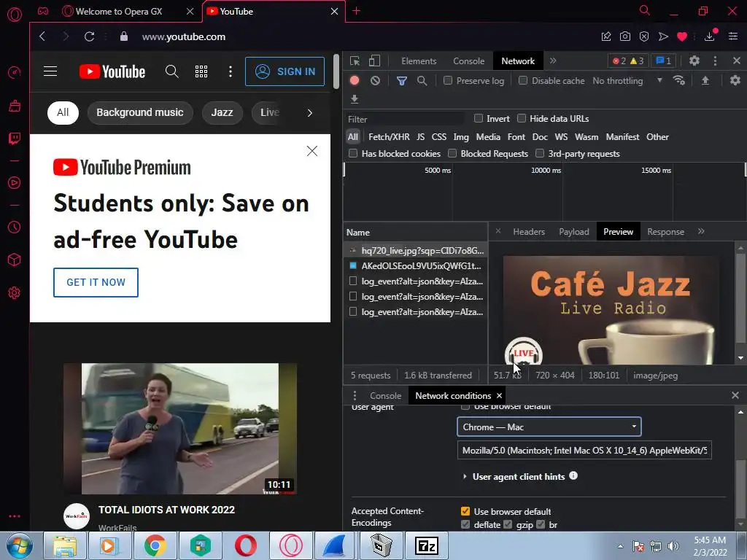Viewport: 747px width, 560px height.
Task: Take a snapshot with camera icon
Action: 625,36
